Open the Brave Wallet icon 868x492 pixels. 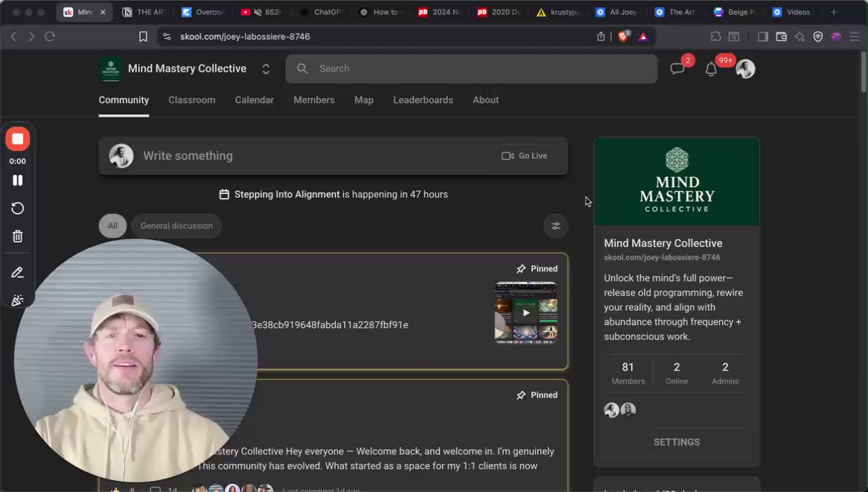click(781, 36)
